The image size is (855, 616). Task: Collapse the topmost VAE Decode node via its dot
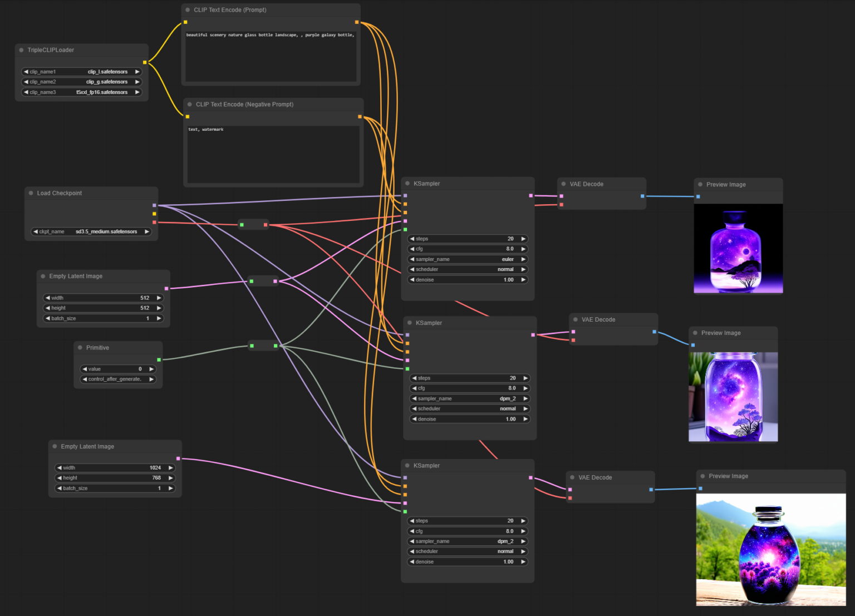click(x=563, y=184)
